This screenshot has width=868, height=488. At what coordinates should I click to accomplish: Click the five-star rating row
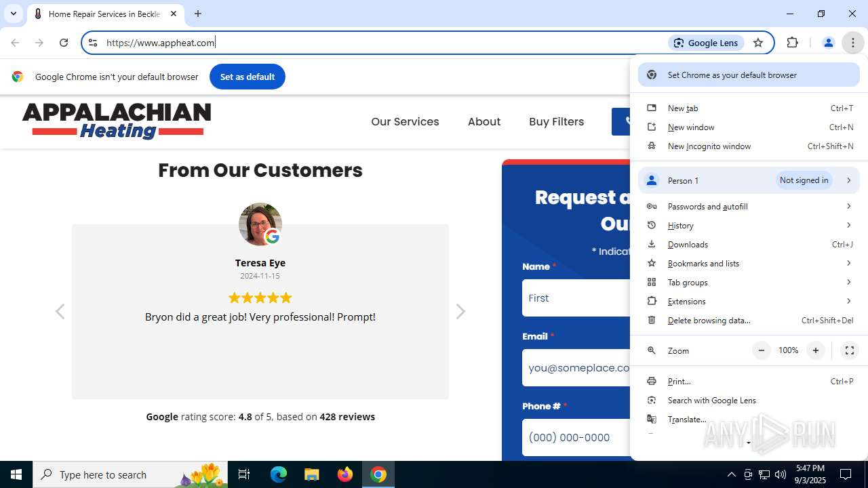point(260,298)
